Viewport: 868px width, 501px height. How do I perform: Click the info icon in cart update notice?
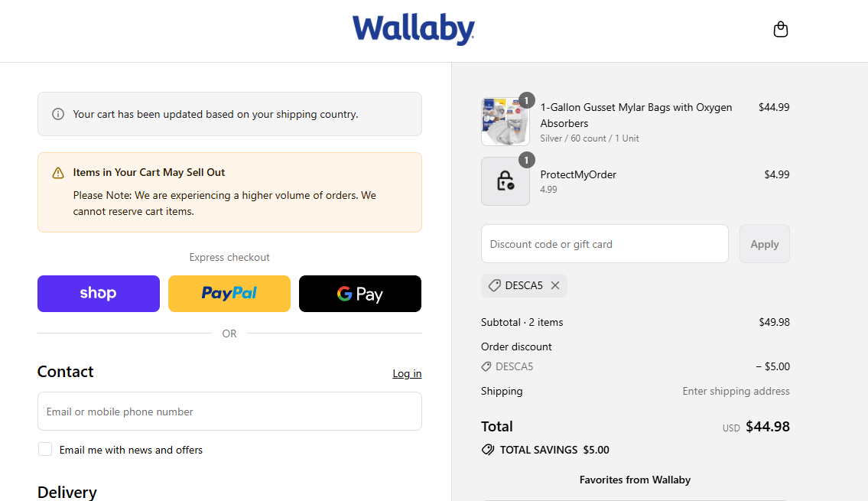57,113
